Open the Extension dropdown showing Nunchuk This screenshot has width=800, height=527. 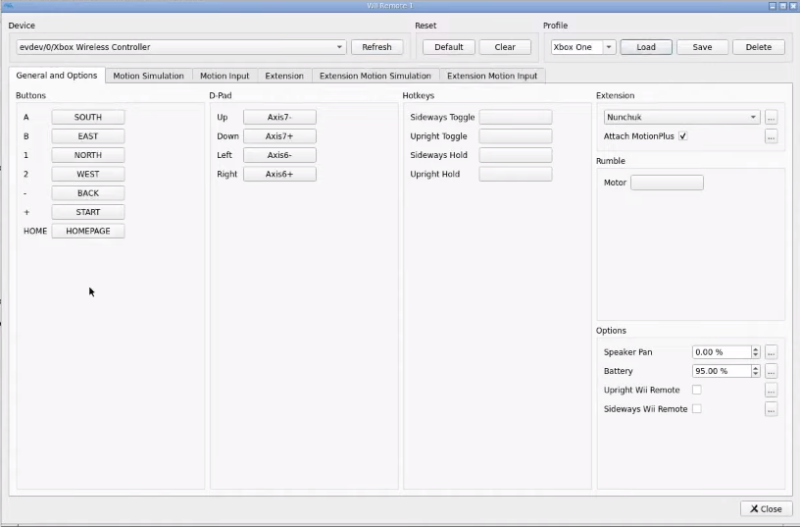click(x=682, y=117)
